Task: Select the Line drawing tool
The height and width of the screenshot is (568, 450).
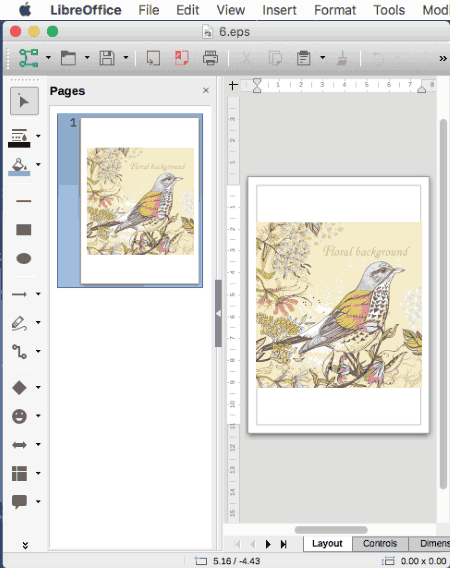Action: click(24, 201)
